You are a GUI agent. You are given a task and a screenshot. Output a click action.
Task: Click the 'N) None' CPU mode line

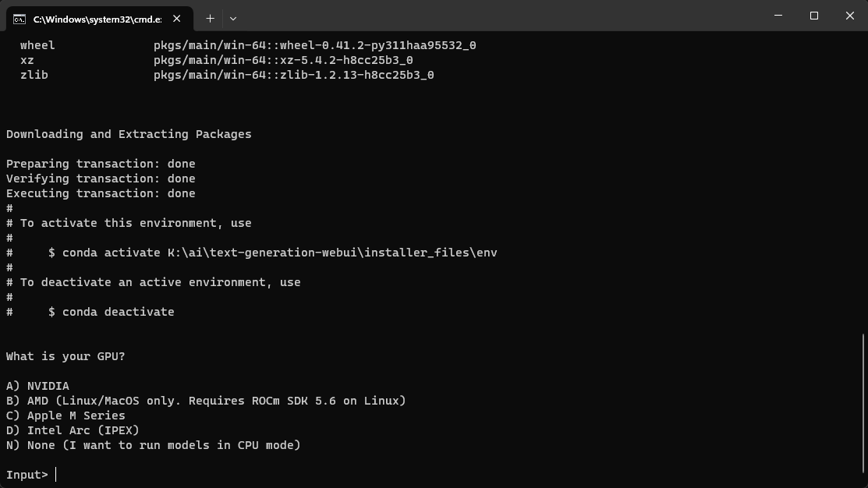[x=153, y=445]
